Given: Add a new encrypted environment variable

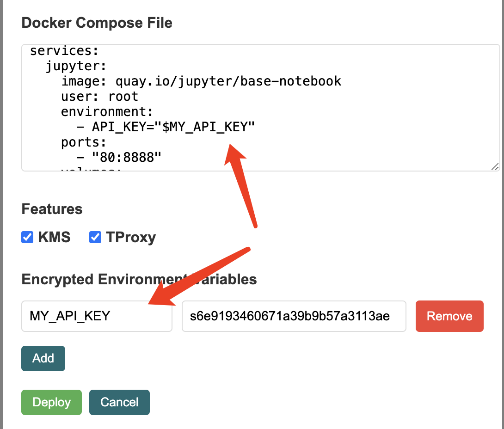Looking at the screenshot, I should (x=43, y=358).
